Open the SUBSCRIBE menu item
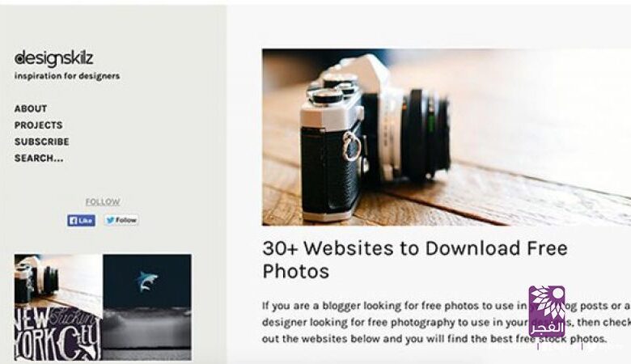The width and height of the screenshot is (631, 364). [42, 142]
